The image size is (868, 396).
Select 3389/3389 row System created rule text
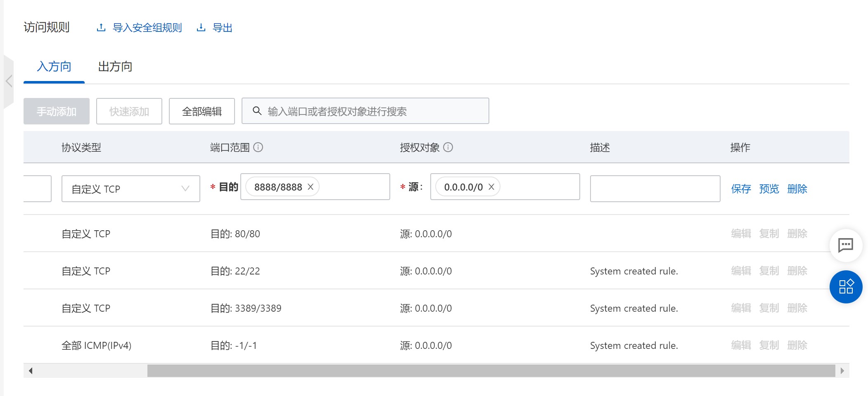point(634,308)
